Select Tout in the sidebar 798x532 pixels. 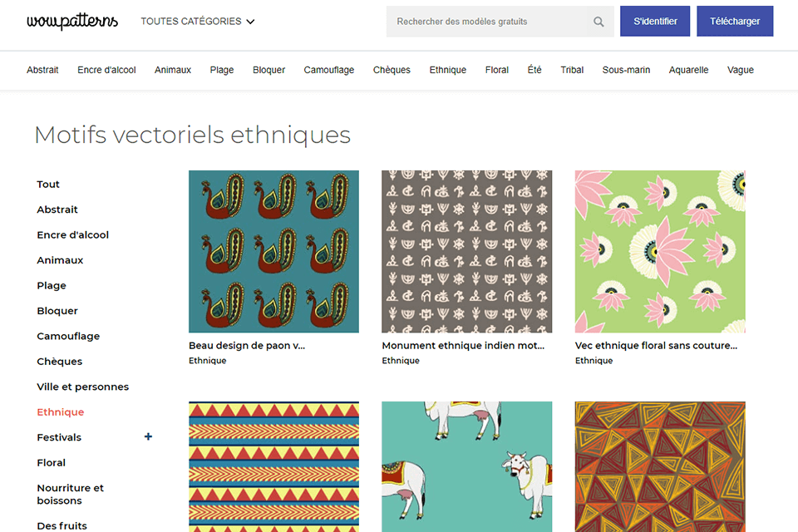tap(48, 185)
